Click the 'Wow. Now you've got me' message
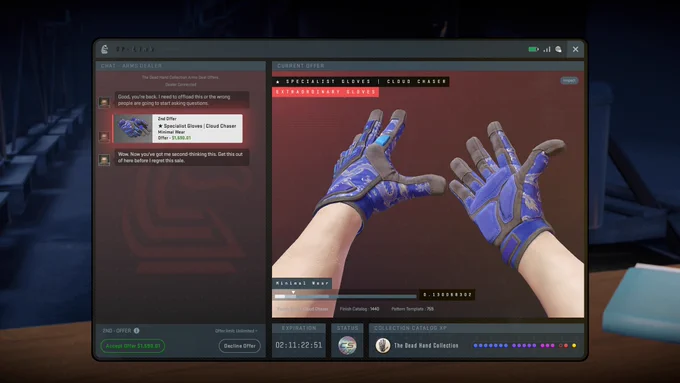This screenshot has width=680, height=383. pyautogui.click(x=182, y=157)
